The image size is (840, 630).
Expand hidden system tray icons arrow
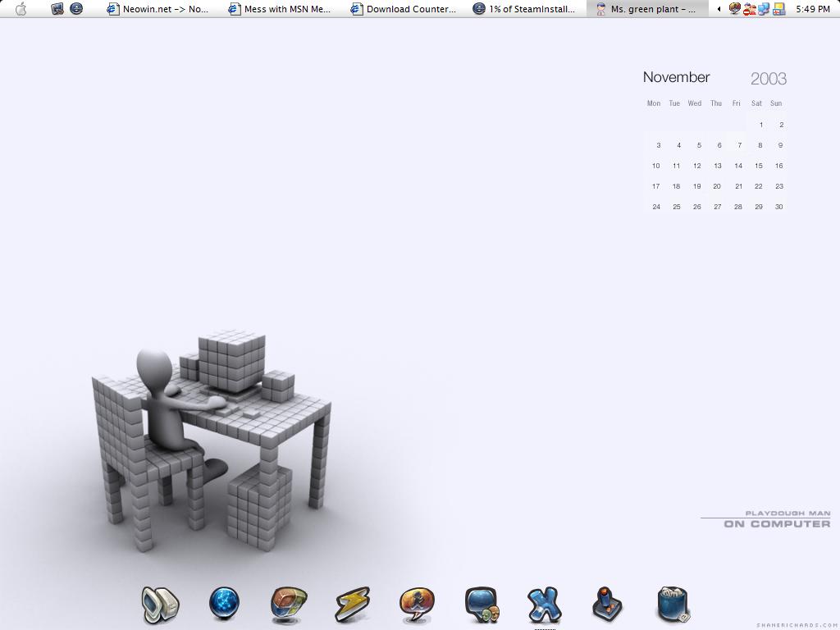point(719,9)
